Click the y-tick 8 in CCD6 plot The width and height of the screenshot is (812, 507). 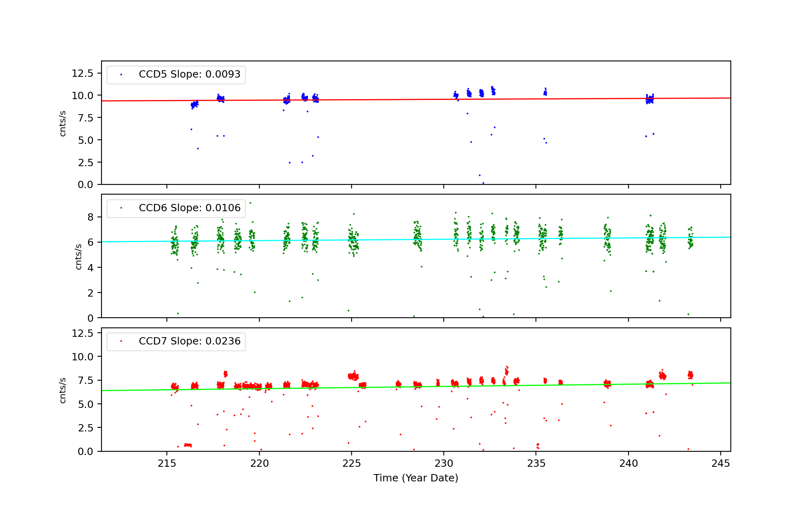[x=90, y=217]
